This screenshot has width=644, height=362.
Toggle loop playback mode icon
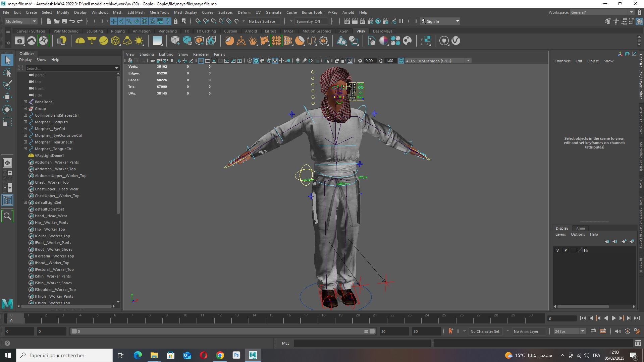coord(593,331)
